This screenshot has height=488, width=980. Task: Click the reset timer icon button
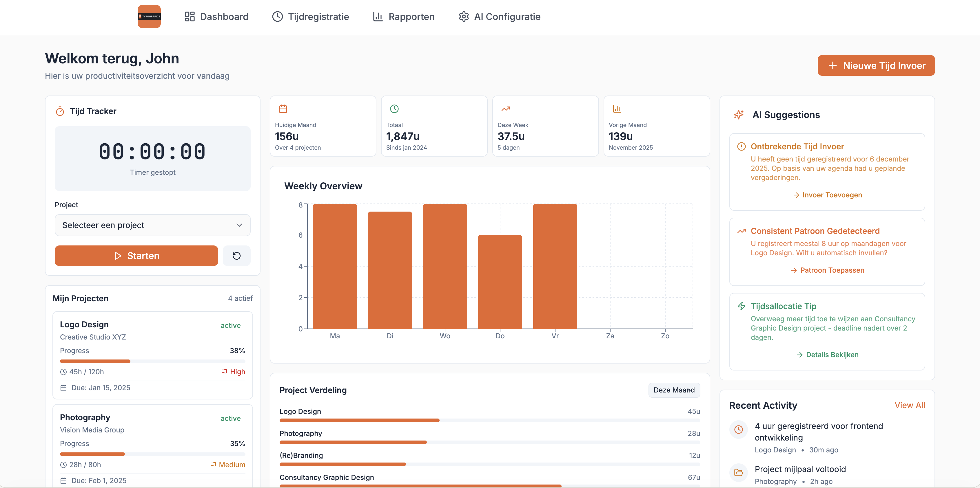(x=236, y=256)
